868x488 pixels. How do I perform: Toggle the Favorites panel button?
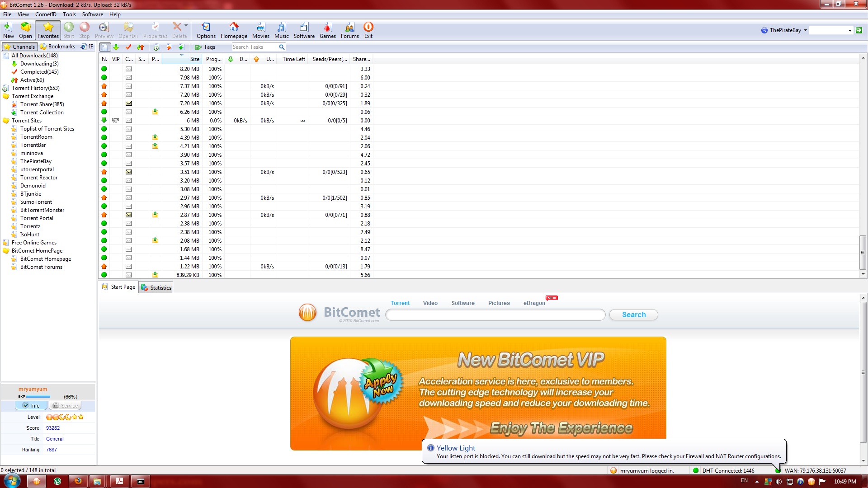48,30
